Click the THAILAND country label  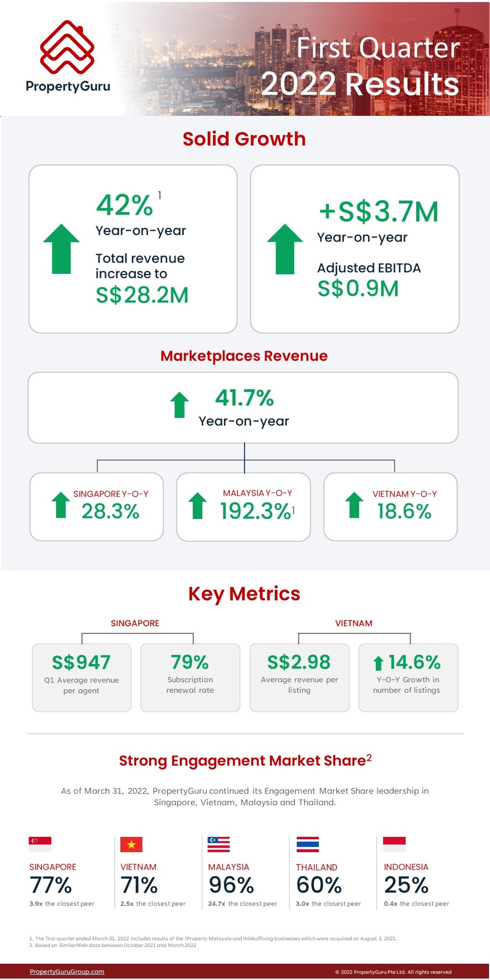(316, 867)
